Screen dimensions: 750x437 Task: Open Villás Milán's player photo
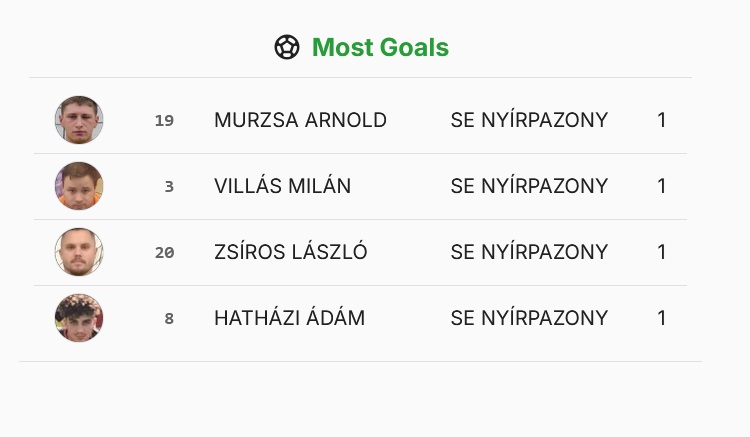point(79,186)
